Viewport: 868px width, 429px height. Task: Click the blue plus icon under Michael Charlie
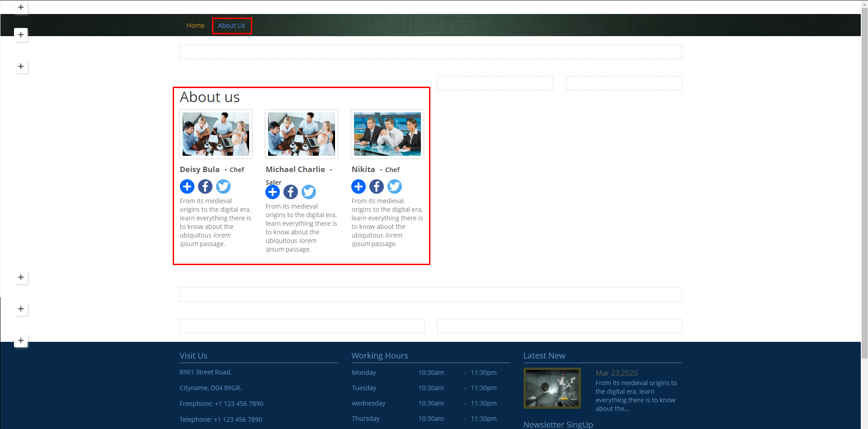click(273, 192)
